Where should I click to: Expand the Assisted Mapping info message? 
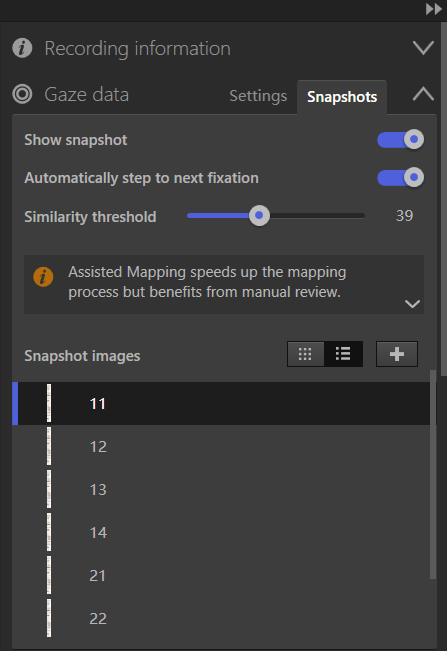coord(412,304)
